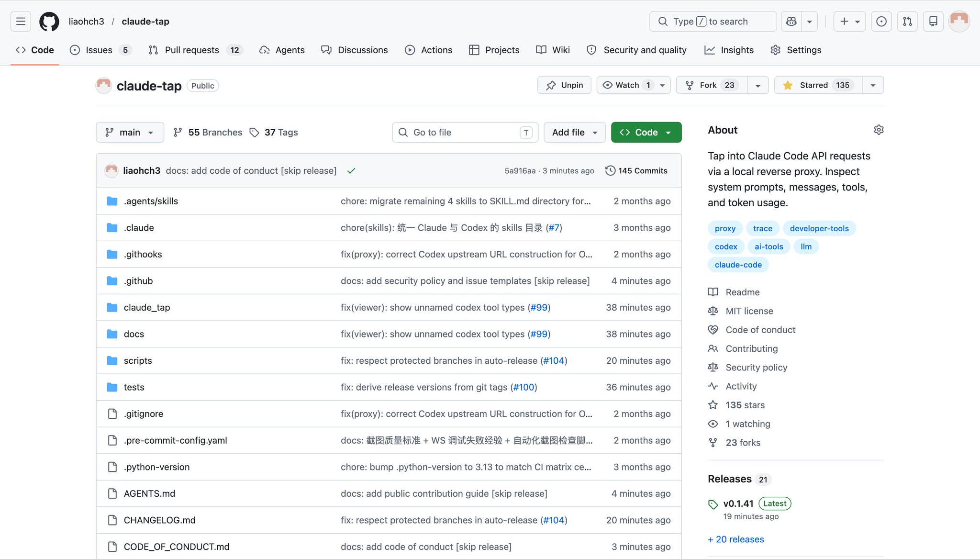Open the create new plus dropdown

pos(849,22)
